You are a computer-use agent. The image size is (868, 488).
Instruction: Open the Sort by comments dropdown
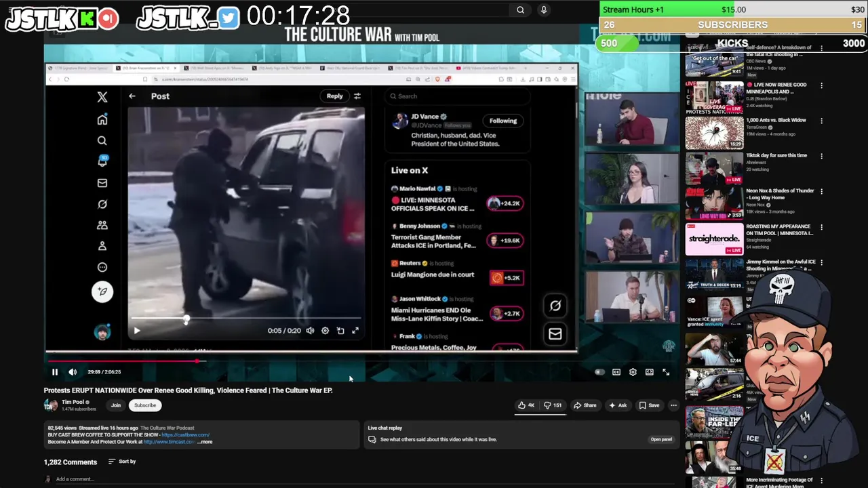pyautogui.click(x=122, y=462)
